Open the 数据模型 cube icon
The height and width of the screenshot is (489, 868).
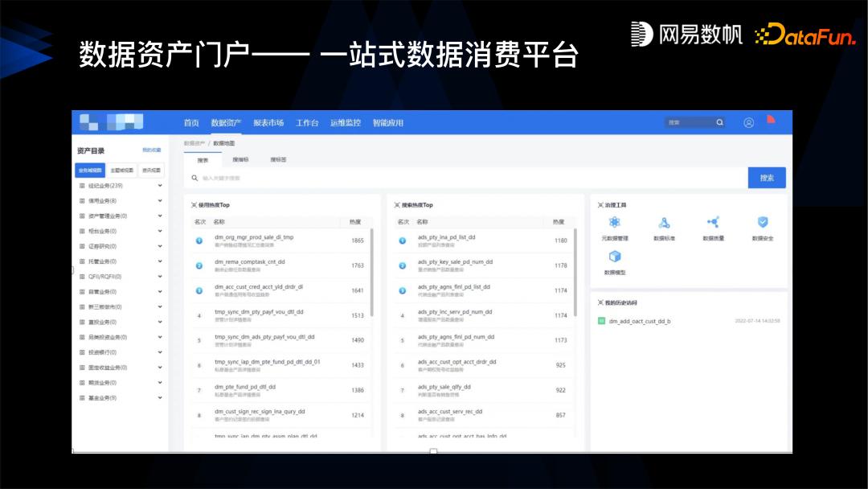[x=614, y=256]
